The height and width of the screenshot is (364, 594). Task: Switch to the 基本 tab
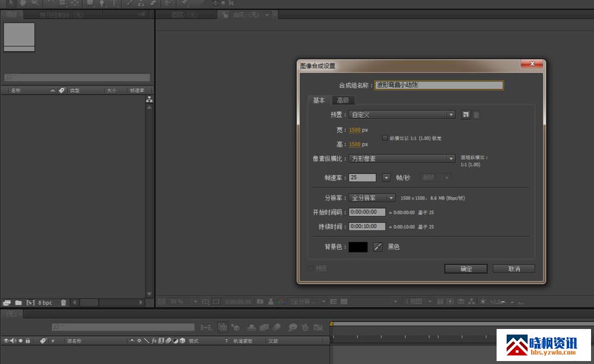point(318,100)
